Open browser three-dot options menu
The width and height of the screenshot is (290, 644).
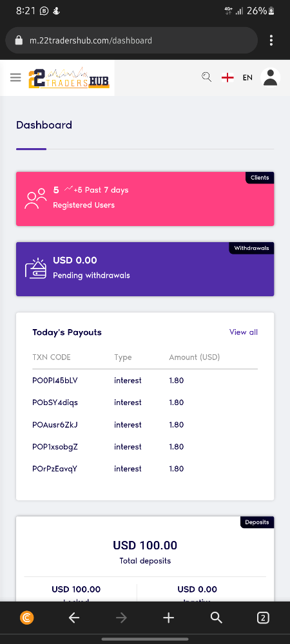(271, 40)
